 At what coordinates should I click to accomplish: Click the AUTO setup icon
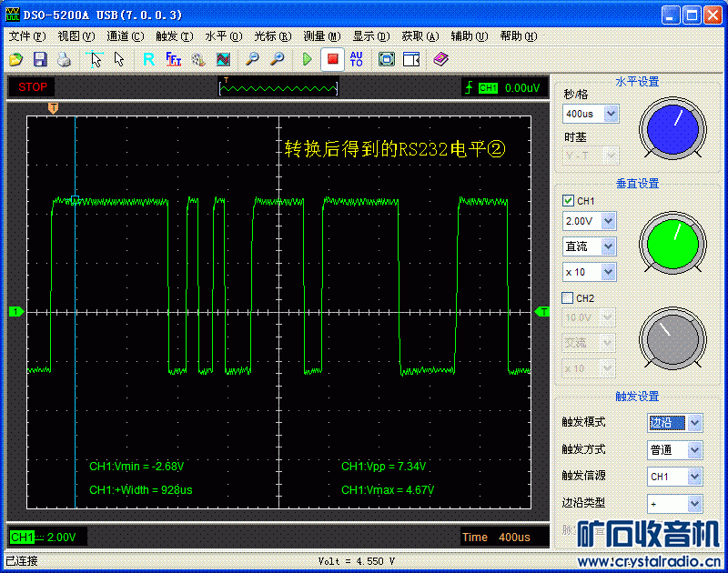pos(357,59)
